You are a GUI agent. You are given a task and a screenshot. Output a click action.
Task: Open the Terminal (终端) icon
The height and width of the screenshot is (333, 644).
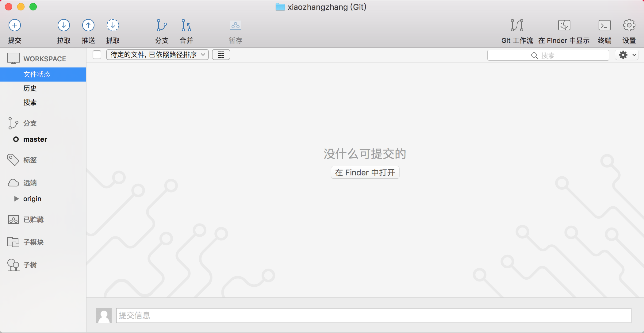[x=604, y=25]
